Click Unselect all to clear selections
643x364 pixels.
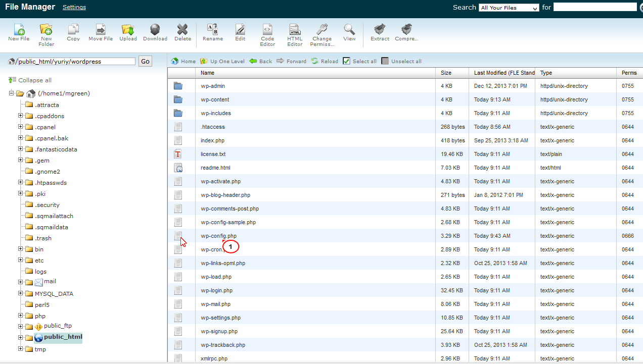pos(401,61)
